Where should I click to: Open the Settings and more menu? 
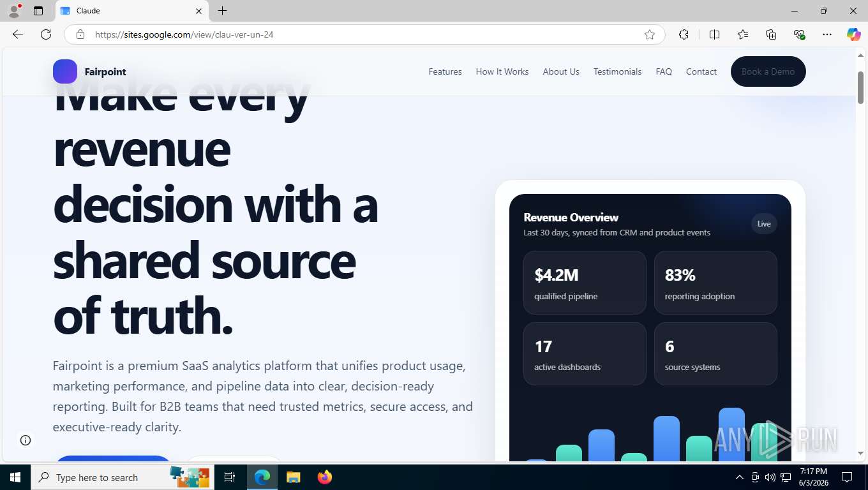pyautogui.click(x=827, y=34)
